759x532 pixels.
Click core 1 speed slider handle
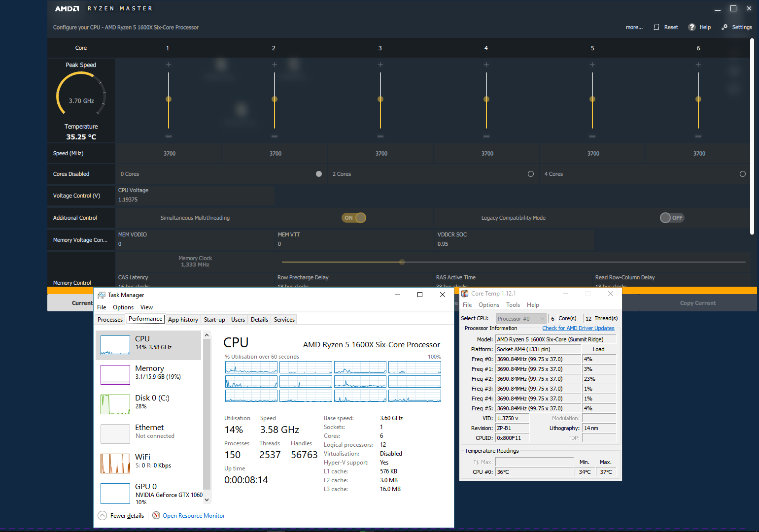point(169,99)
